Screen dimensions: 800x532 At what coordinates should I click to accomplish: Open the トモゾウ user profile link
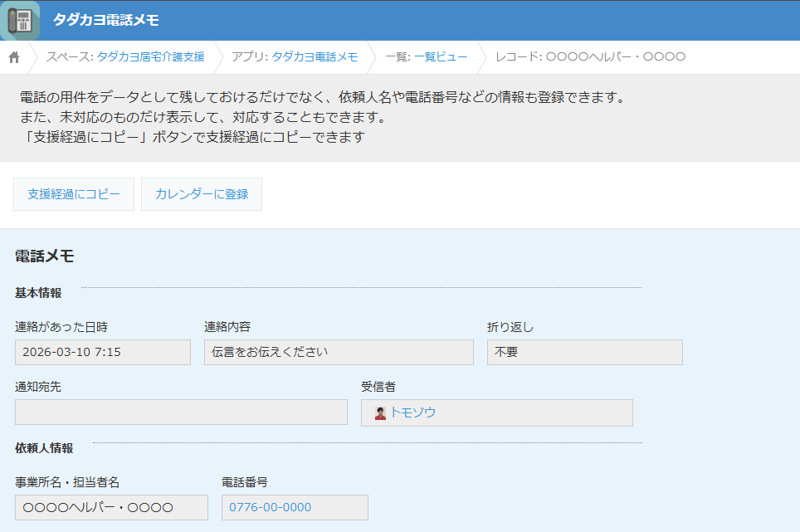[x=412, y=412]
